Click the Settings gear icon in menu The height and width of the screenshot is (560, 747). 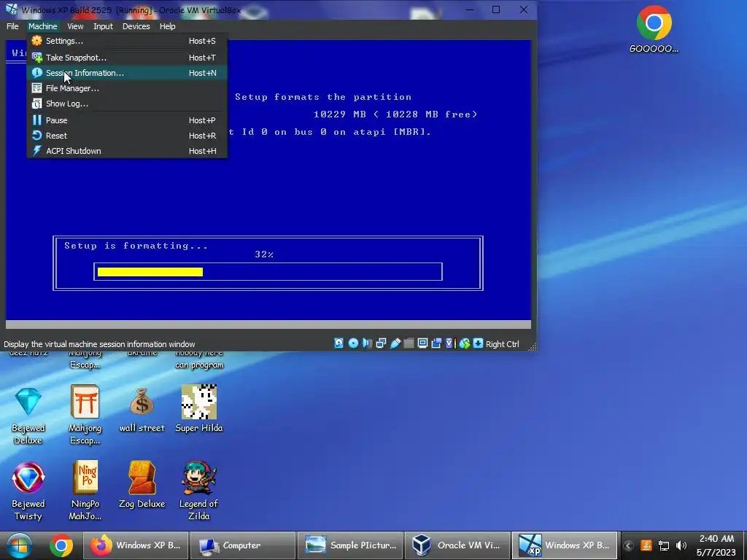[36, 41]
